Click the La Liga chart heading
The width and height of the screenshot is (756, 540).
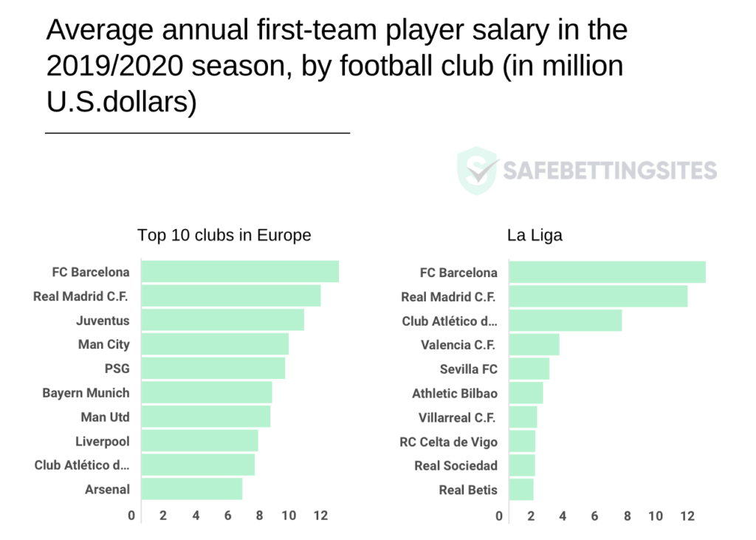click(x=535, y=235)
